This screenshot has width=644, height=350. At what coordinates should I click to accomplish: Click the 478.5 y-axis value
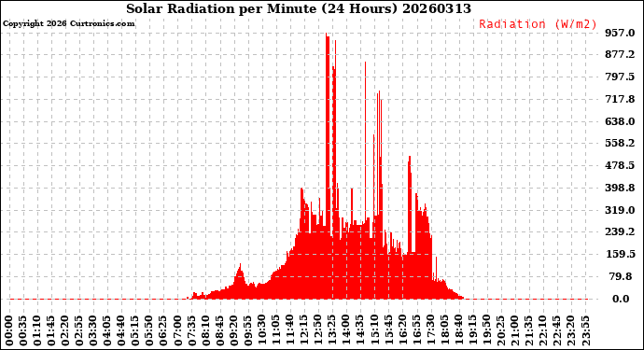tap(620, 165)
